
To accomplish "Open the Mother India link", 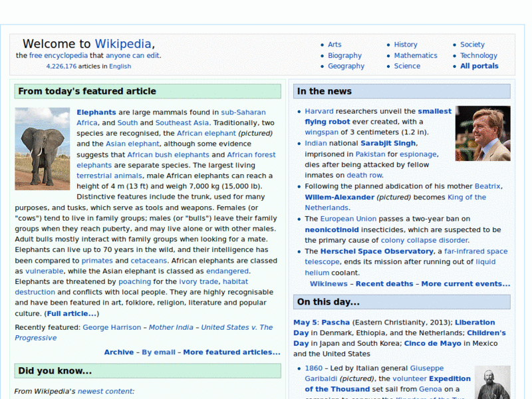I will coord(171,327).
